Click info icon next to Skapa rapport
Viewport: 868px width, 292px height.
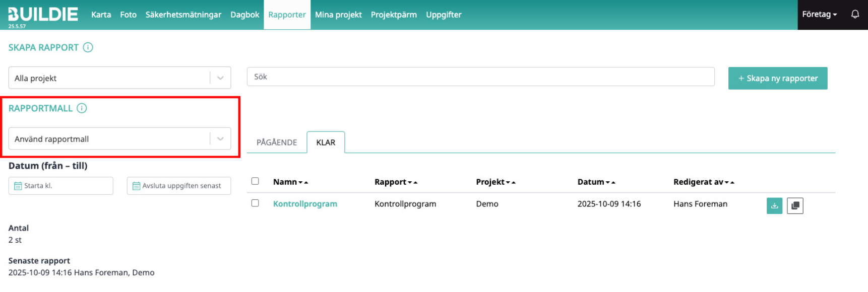[x=88, y=47]
